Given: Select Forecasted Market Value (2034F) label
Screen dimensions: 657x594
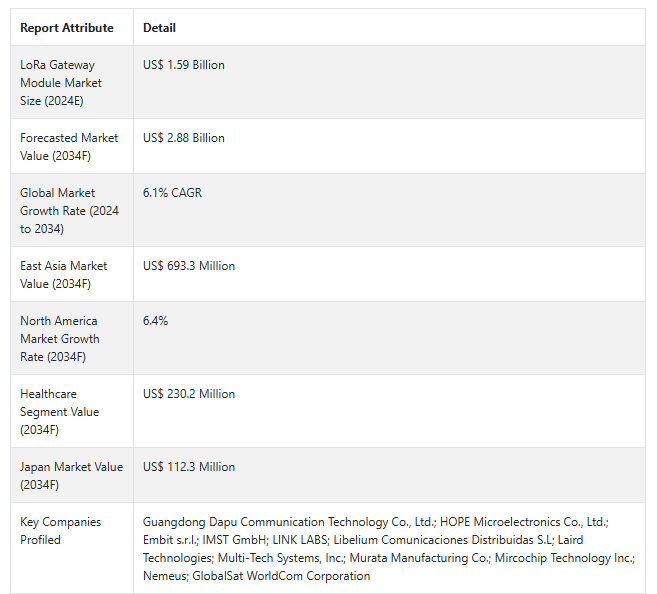Looking at the screenshot, I should coord(69,147).
